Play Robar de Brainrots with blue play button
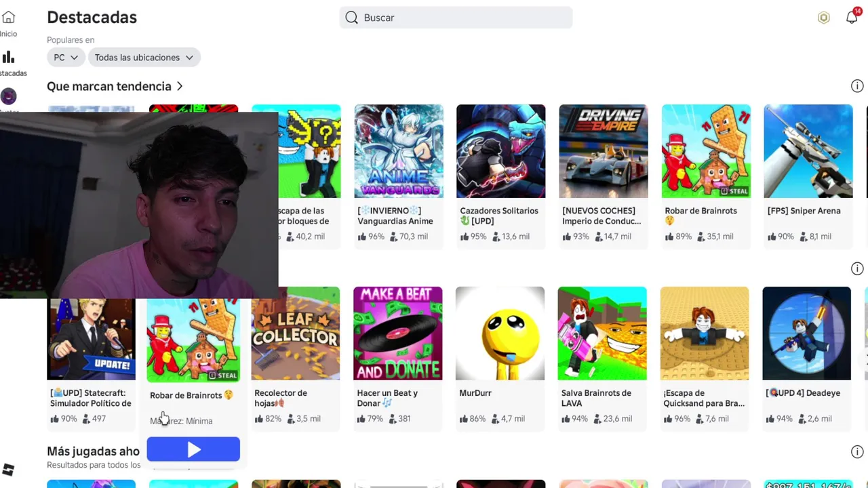The width and height of the screenshot is (868, 488). (x=193, y=449)
